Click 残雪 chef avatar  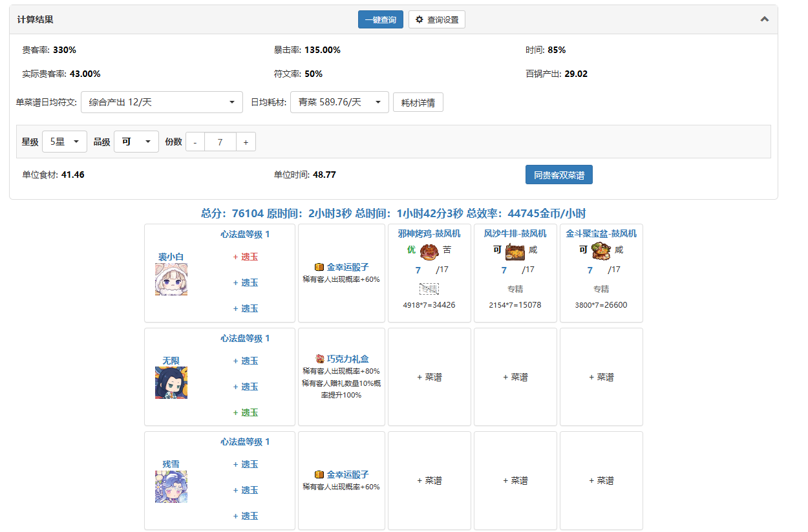coord(171,487)
